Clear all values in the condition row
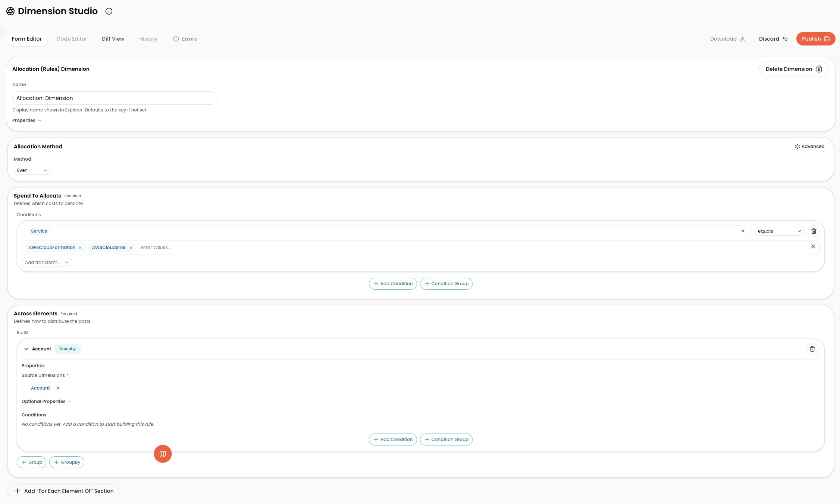This screenshot has height=504, width=840. (x=813, y=247)
